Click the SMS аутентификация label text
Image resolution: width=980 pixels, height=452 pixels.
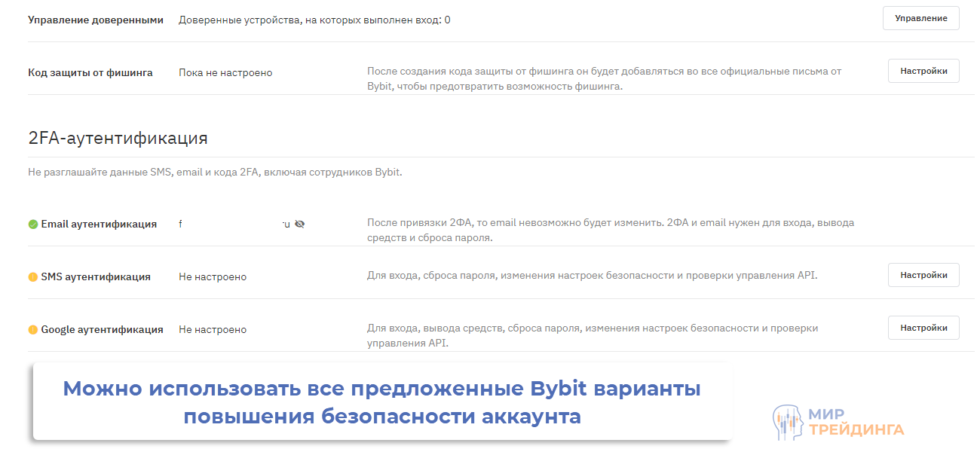click(x=96, y=277)
